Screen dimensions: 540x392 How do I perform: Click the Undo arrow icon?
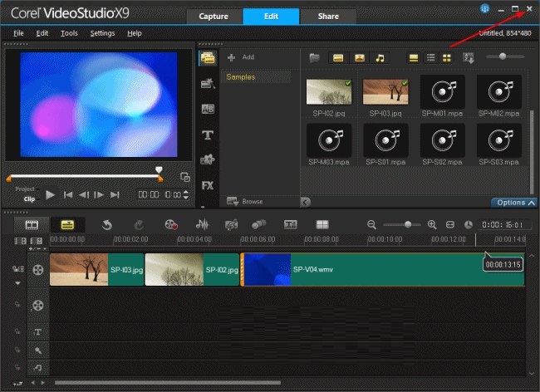(x=107, y=225)
